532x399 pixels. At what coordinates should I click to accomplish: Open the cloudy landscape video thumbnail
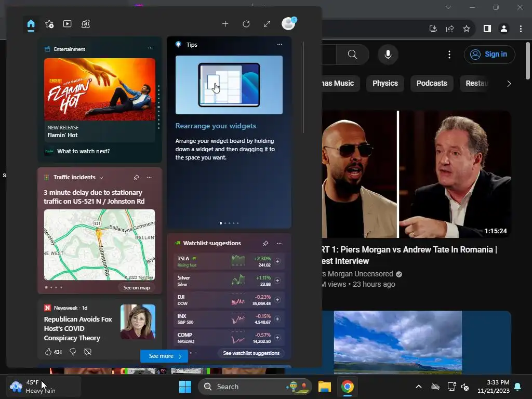click(x=416, y=342)
